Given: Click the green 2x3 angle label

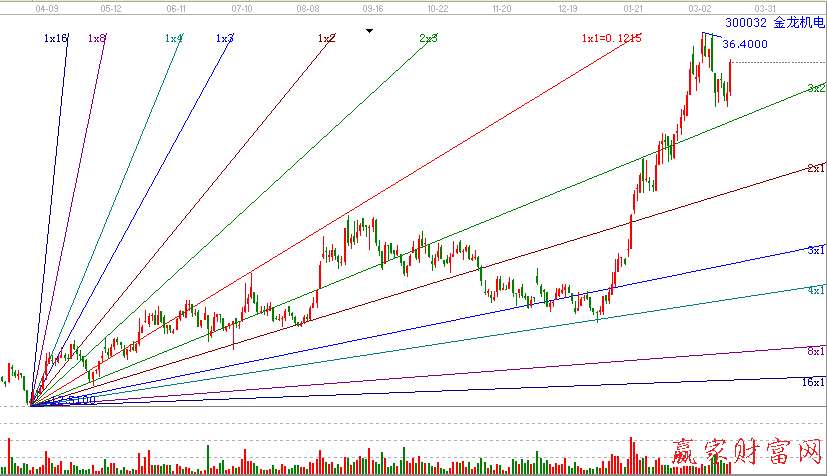Looking at the screenshot, I should coord(428,38).
